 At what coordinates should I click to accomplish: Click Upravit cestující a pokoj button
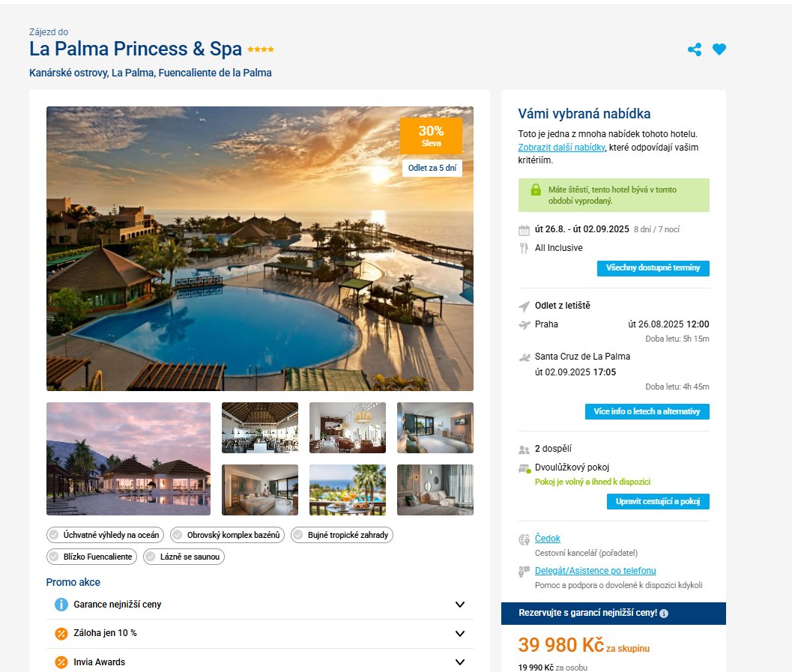pos(658,501)
